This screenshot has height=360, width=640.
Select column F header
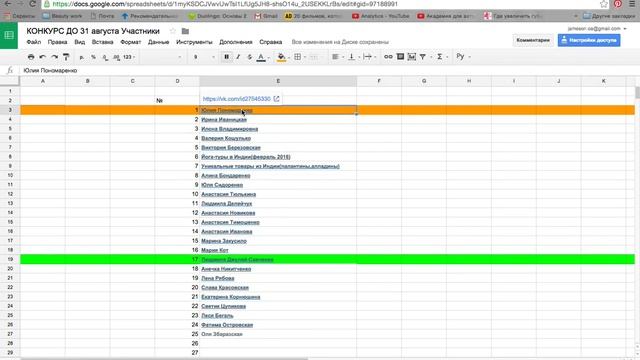click(x=379, y=81)
